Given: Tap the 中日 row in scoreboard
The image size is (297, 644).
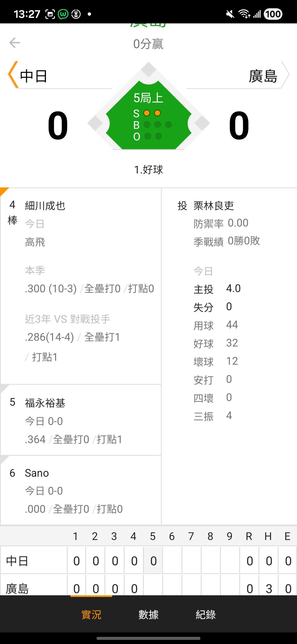Looking at the screenshot, I should pyautogui.click(x=17, y=561).
